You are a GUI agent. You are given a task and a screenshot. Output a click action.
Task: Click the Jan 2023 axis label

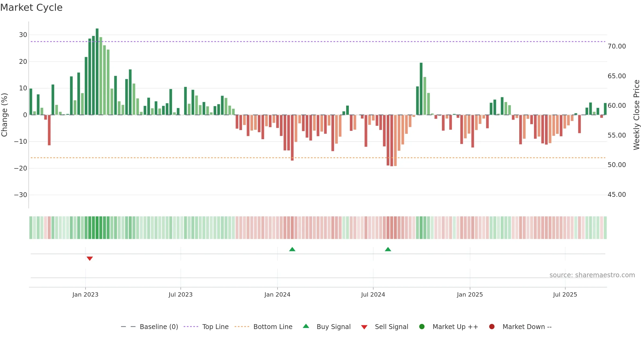(85, 295)
